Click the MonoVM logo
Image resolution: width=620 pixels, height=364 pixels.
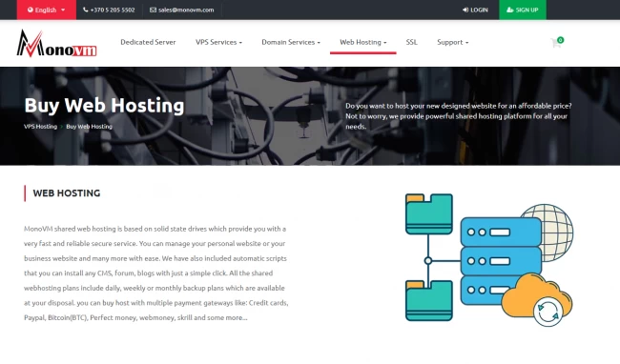(56, 44)
